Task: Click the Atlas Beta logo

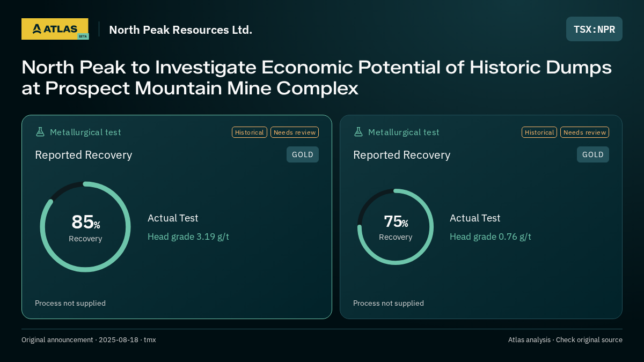Action: pyautogui.click(x=55, y=29)
